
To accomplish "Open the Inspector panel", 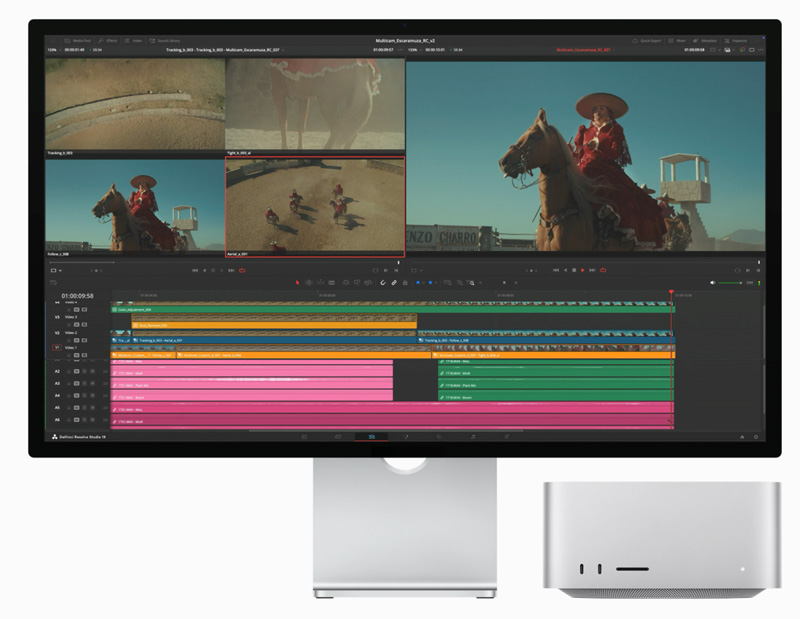I will (x=736, y=40).
